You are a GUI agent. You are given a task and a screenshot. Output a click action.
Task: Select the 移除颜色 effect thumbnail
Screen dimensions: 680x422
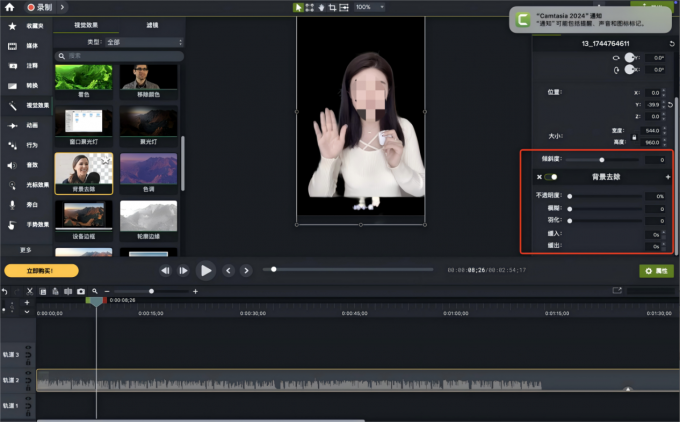tap(148, 82)
